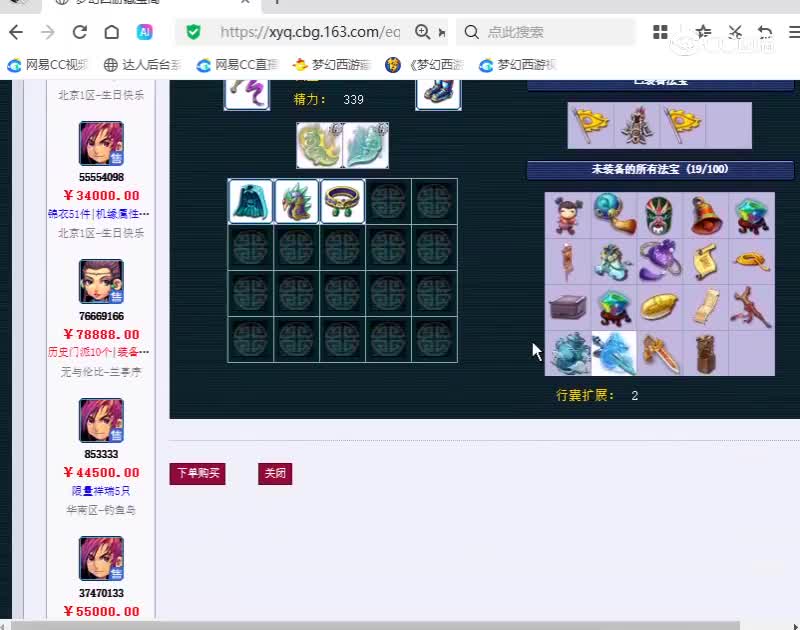Select the opera mask treasure
The height and width of the screenshot is (630, 800).
point(660,215)
